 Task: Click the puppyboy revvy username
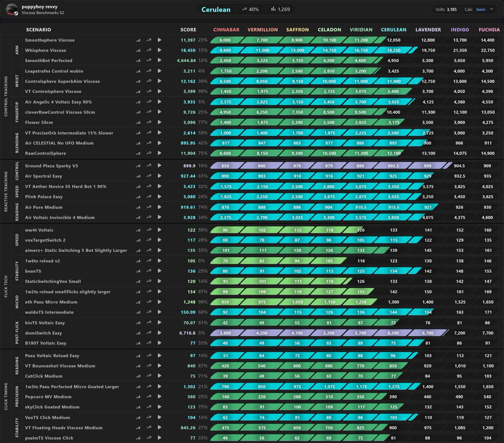click(x=39, y=7)
